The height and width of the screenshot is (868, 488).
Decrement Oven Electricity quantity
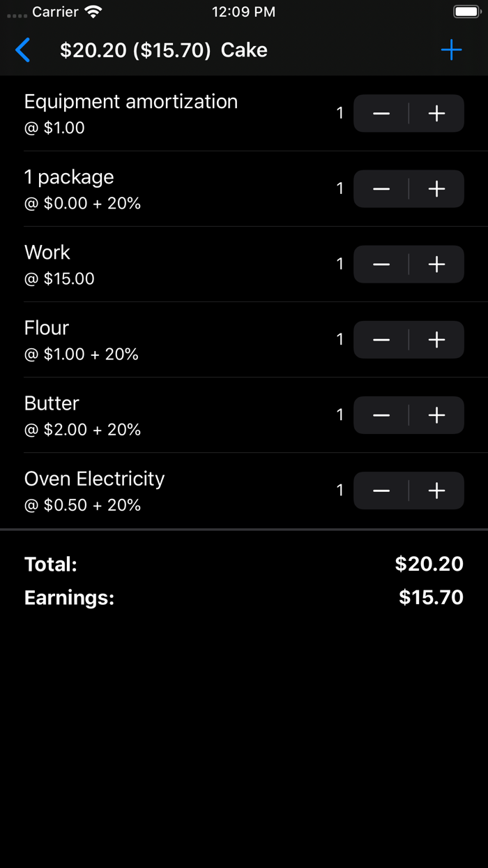tap(381, 490)
